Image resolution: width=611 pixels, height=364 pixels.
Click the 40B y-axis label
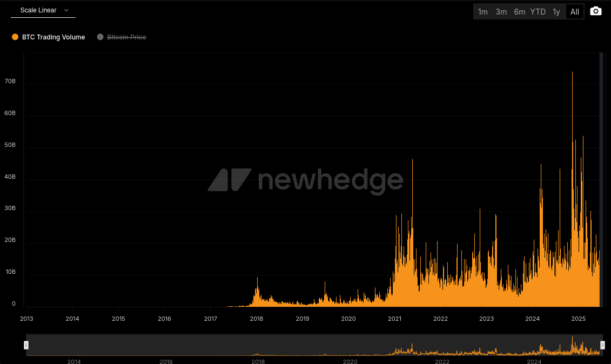point(10,177)
